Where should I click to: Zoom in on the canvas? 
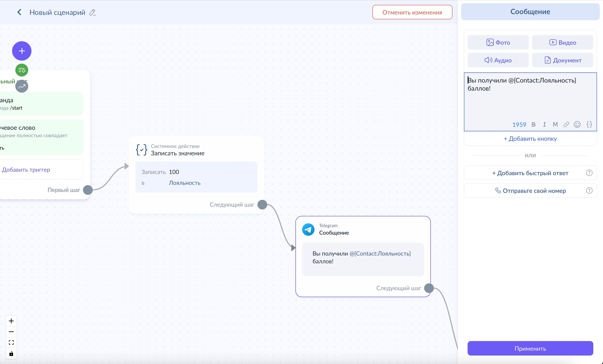[11, 321]
